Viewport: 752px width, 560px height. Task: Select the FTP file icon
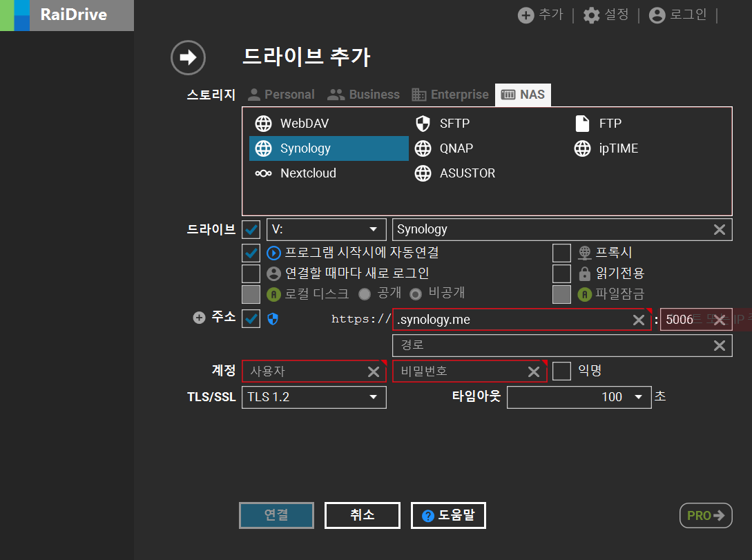582,124
